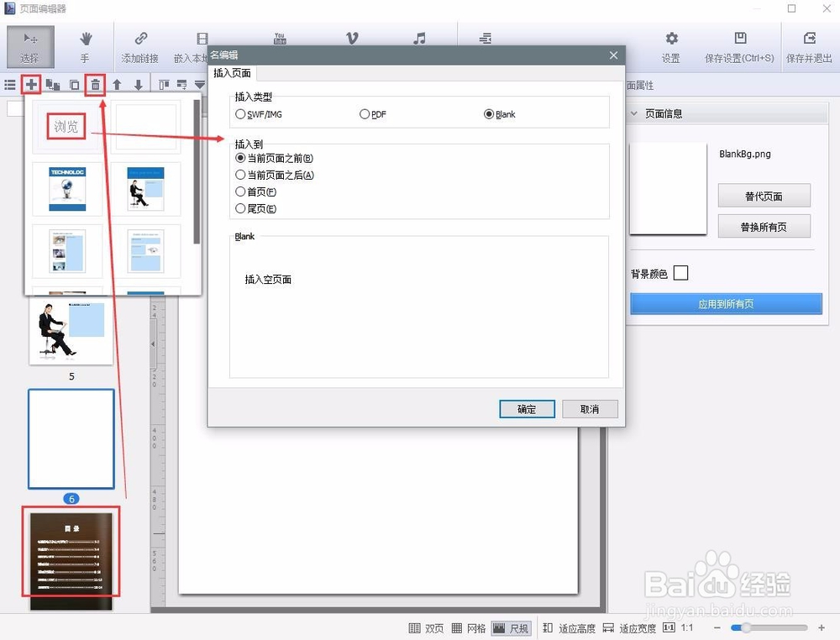Click 浏览 browse button in template popup
840x640 pixels.
[x=66, y=126]
